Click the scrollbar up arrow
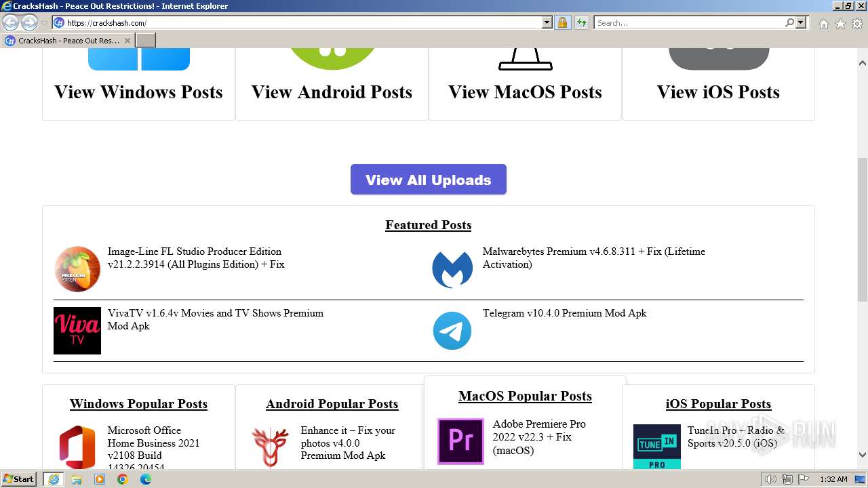This screenshot has width=868, height=488. click(x=863, y=63)
